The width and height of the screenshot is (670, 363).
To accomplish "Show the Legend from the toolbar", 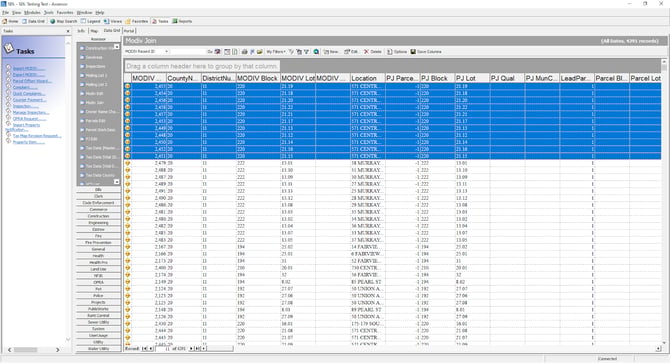I will (x=91, y=21).
